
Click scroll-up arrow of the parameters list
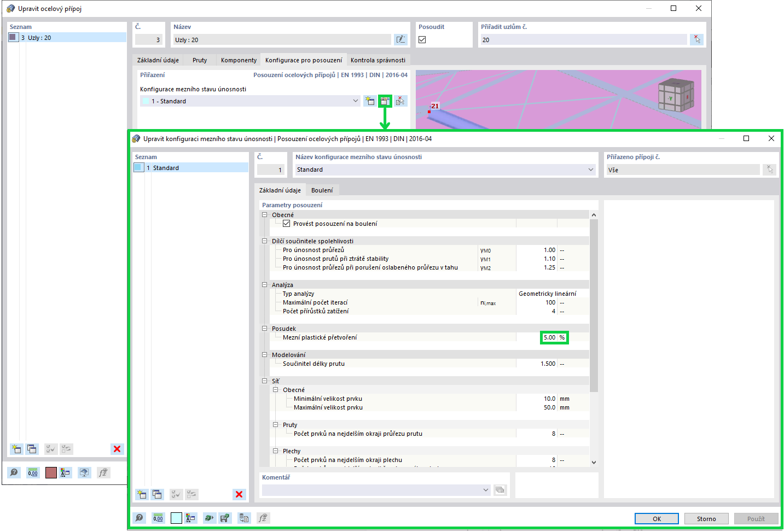click(594, 215)
